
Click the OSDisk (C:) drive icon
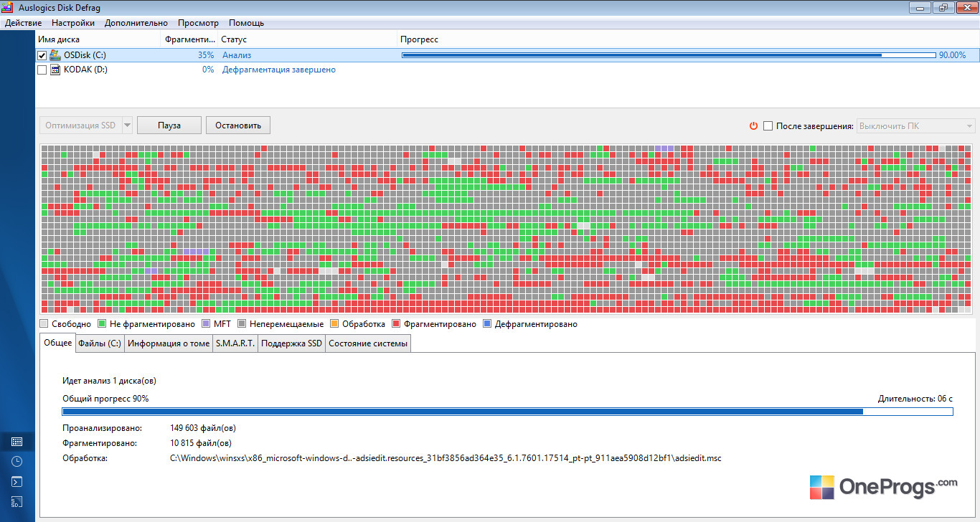[55, 55]
